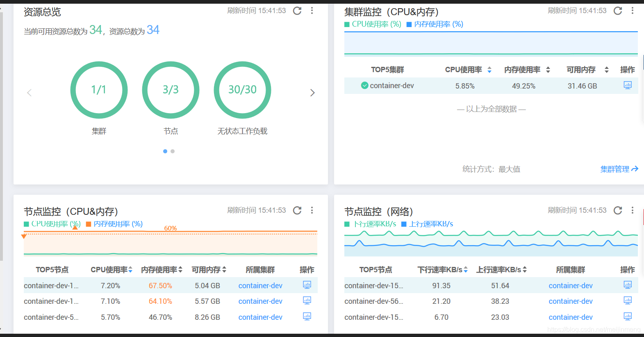Refresh the 节点监控 (CPU&内存) panel
The width and height of the screenshot is (644, 337).
coord(297,210)
